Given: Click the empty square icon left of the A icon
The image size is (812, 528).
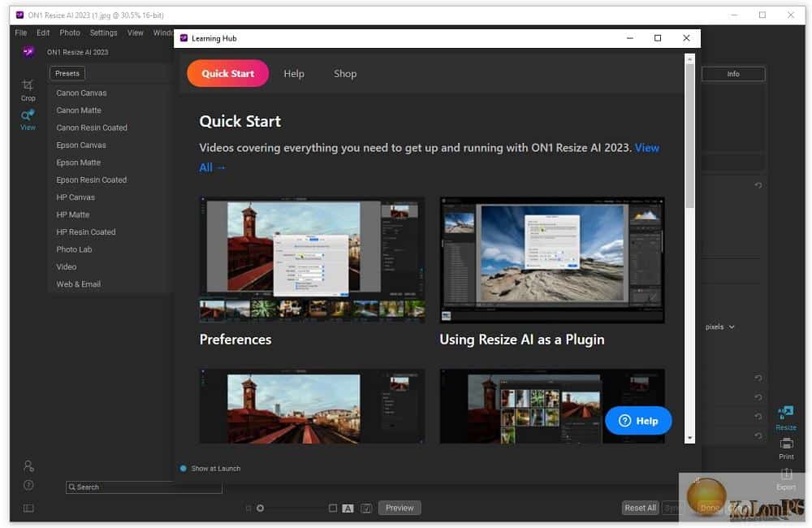Looking at the screenshot, I should (333, 509).
